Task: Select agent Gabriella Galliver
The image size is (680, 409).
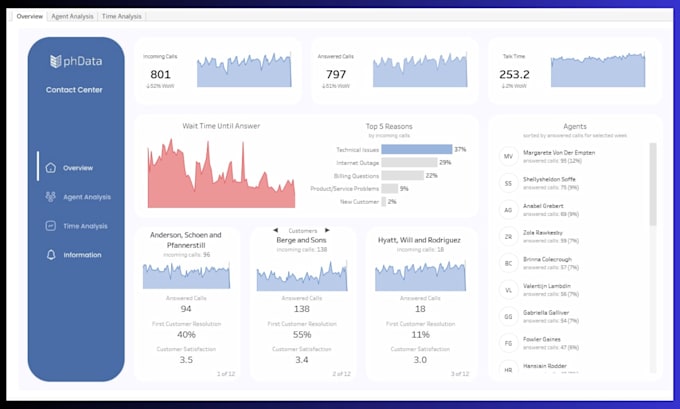Action: point(546,313)
